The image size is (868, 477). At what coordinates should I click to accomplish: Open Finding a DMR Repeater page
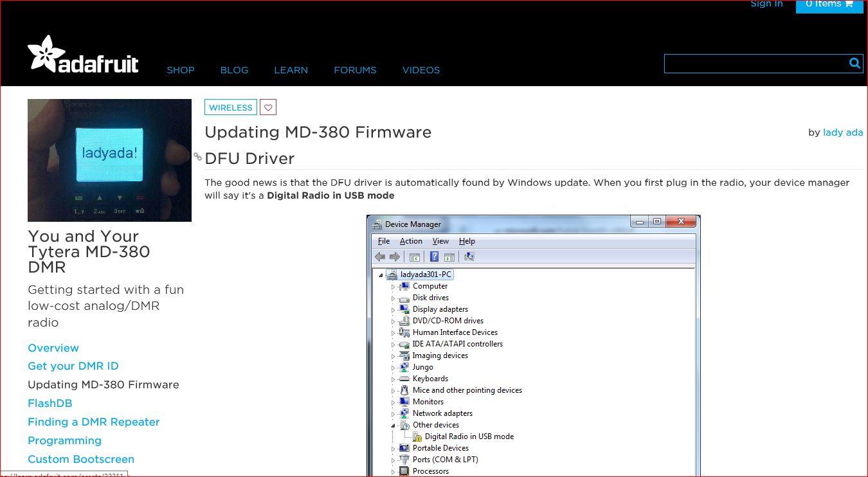pos(94,422)
